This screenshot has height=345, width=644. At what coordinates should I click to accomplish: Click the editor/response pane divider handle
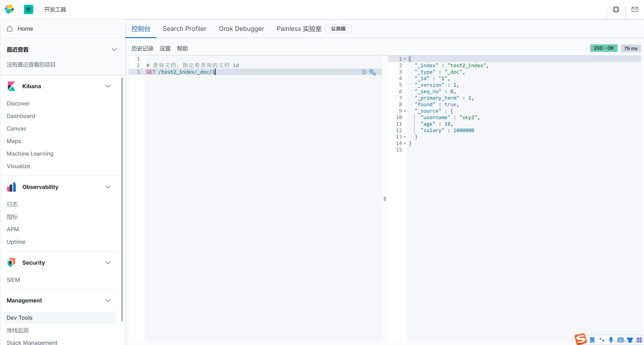[x=385, y=199]
